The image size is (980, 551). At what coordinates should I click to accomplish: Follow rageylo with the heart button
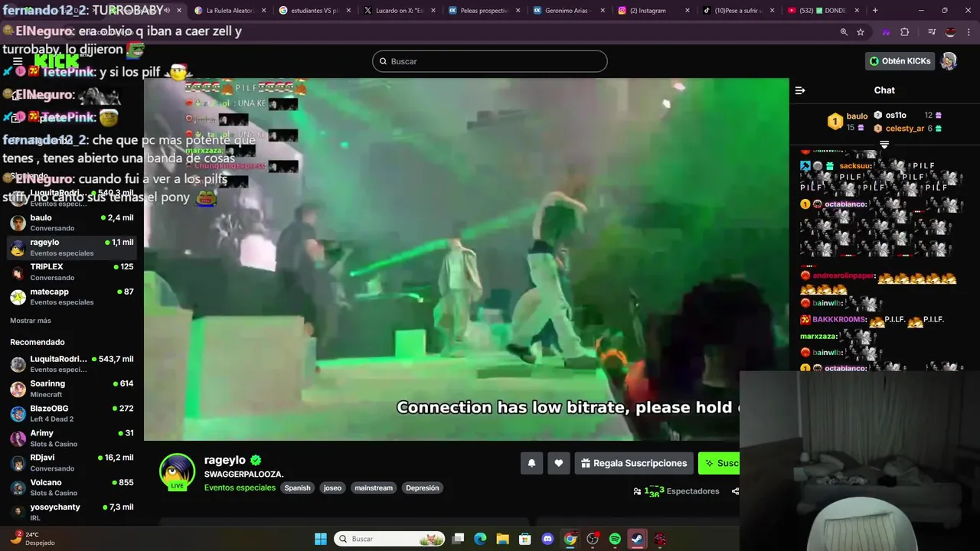pos(559,463)
